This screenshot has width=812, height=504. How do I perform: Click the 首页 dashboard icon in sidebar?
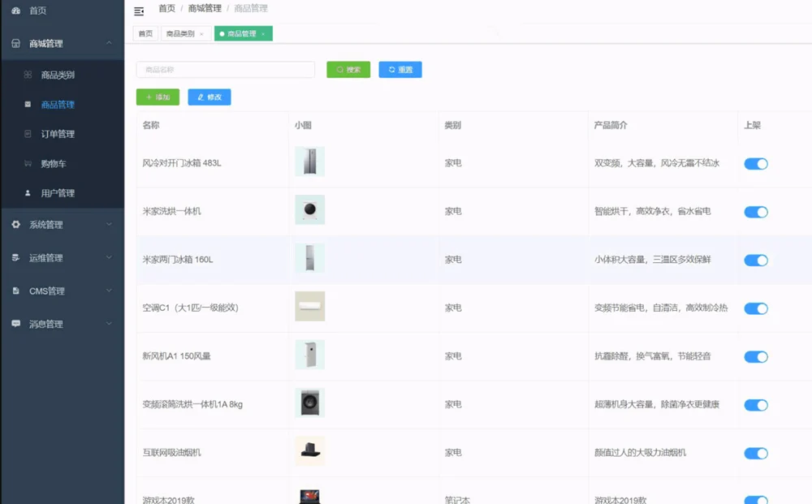(x=15, y=11)
